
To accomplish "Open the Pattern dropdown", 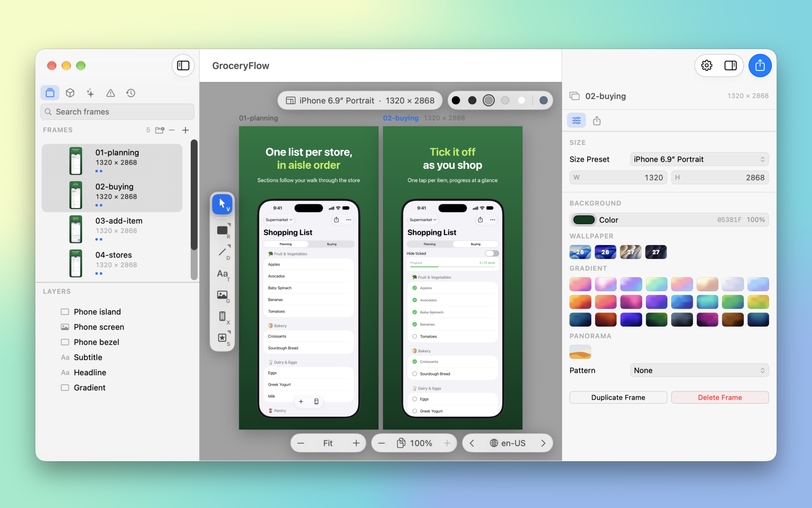I will pos(699,370).
